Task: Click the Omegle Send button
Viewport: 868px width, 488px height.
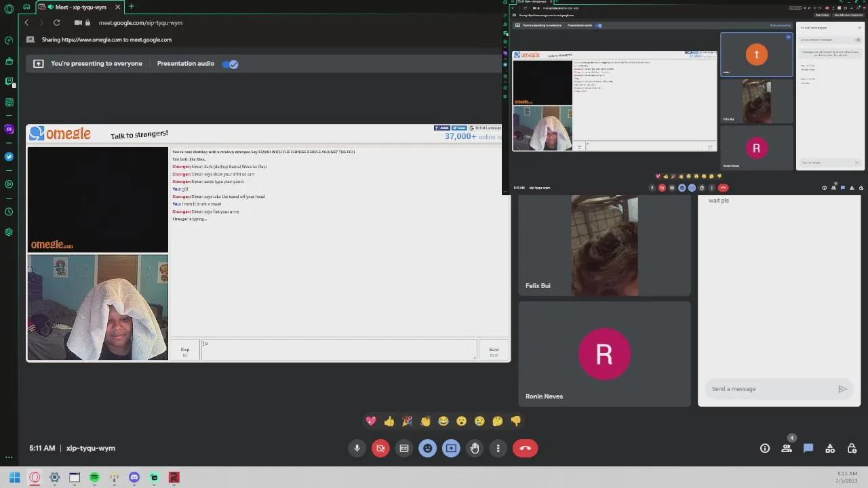Action: pyautogui.click(x=494, y=350)
